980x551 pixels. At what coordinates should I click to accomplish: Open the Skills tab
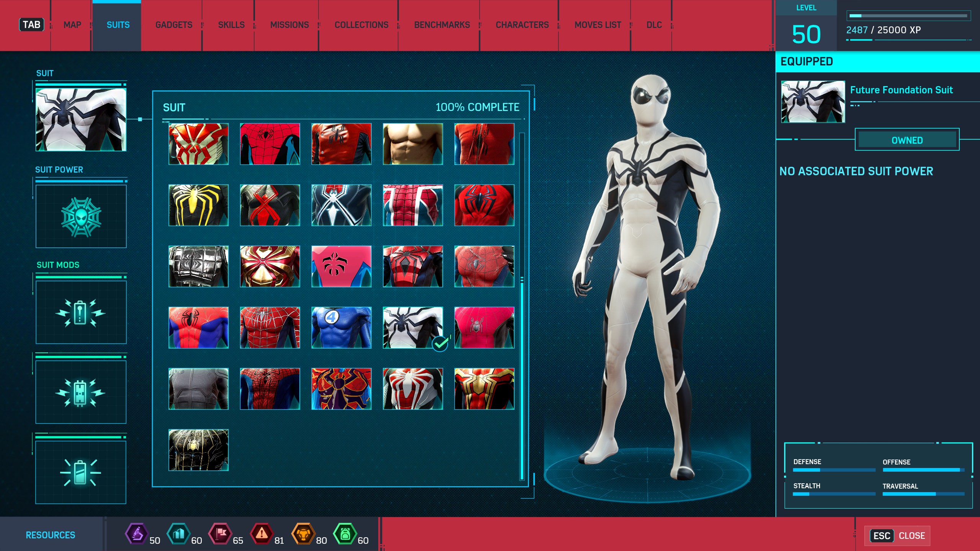click(231, 25)
